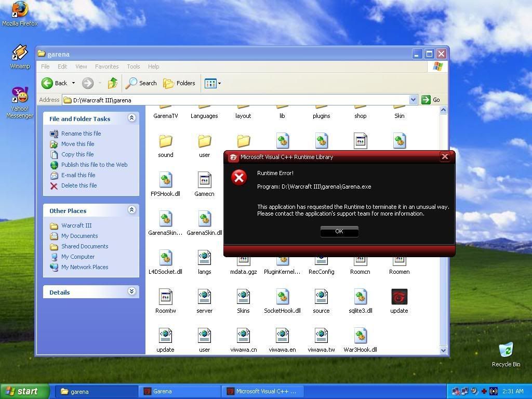Open the Mozilla Firefox desktop icon
The image size is (532, 399).
point(20,10)
